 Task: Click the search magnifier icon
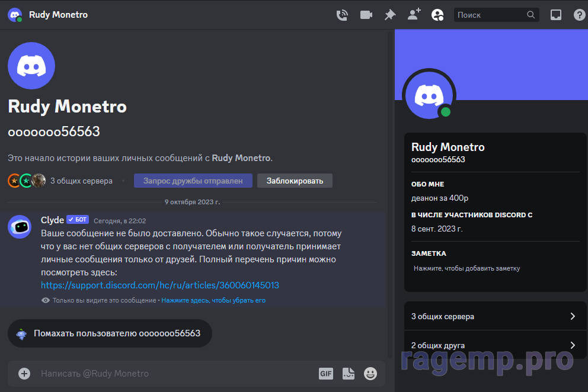point(531,15)
